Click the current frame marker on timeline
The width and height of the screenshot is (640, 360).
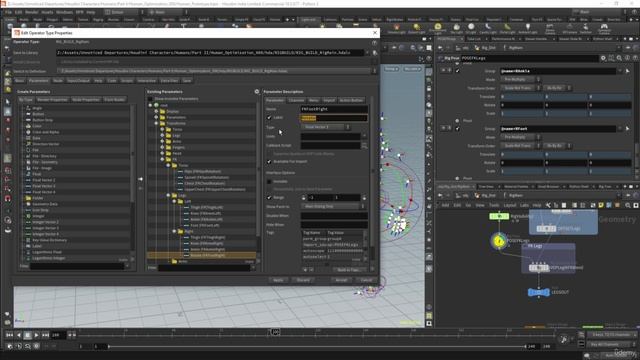tap(276, 332)
